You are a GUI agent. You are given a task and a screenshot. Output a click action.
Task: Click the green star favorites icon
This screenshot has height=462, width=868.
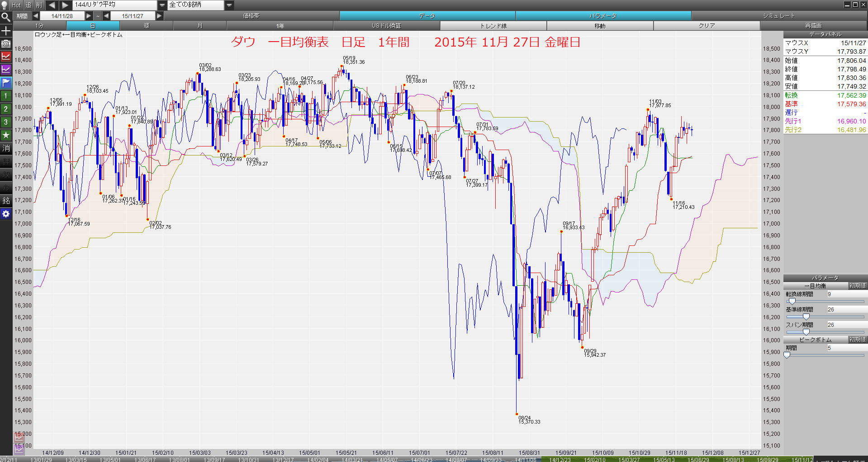[x=6, y=135]
